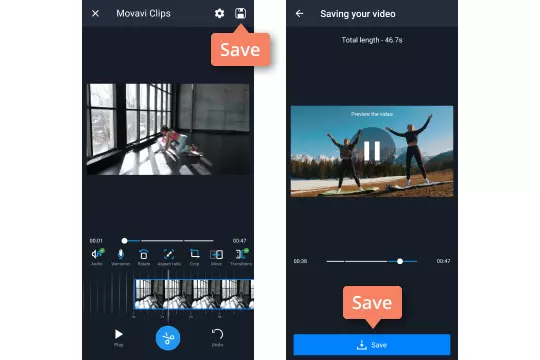The width and height of the screenshot is (540, 360).
Task: Click the blue Save button
Action: coord(372,344)
